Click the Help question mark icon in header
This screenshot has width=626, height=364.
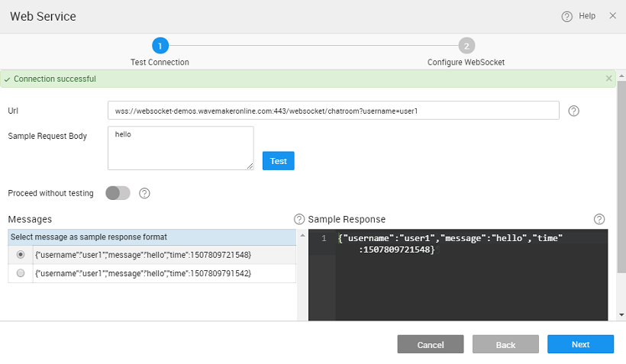(x=566, y=16)
